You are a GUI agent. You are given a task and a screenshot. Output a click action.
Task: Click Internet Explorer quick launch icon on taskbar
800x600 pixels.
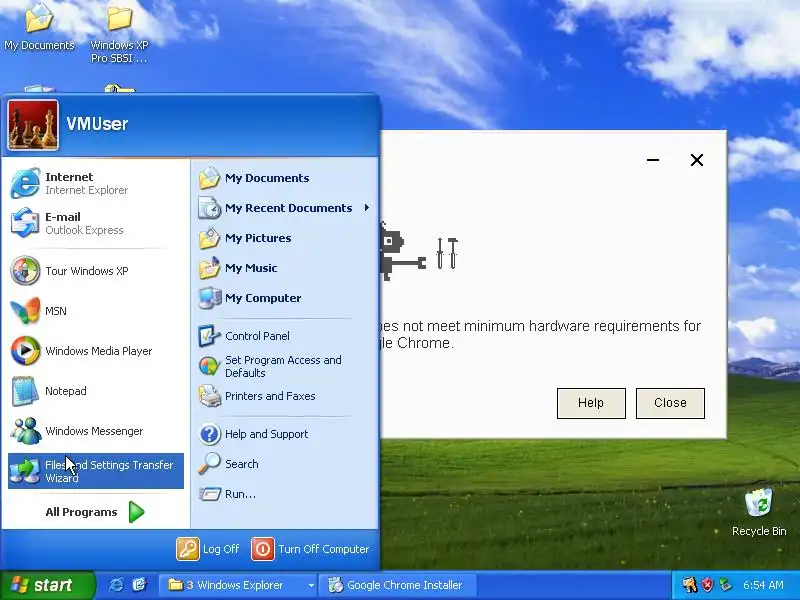tap(116, 585)
